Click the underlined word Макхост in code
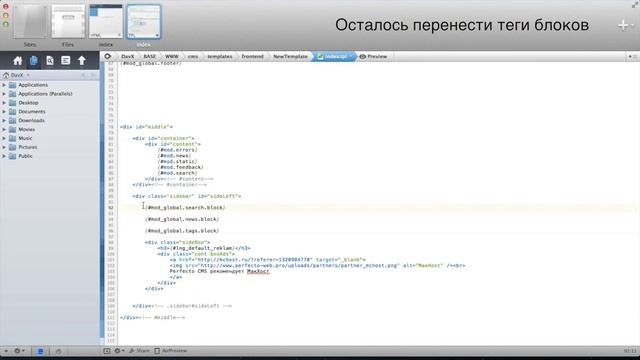640x360 pixels. point(258,271)
